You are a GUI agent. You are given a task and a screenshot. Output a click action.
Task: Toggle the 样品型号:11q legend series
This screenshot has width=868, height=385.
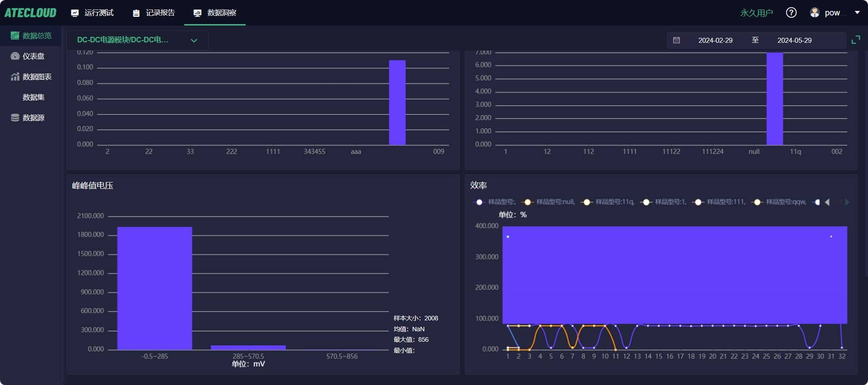[x=608, y=202]
